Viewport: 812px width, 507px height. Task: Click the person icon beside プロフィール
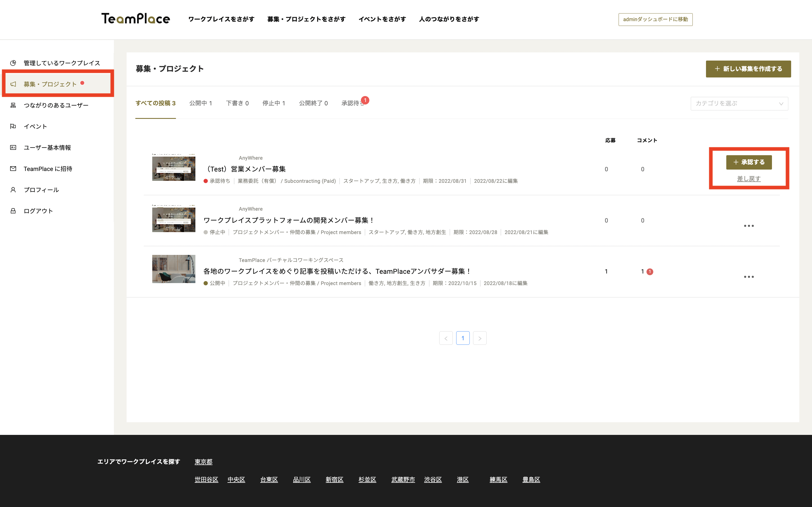(13, 190)
